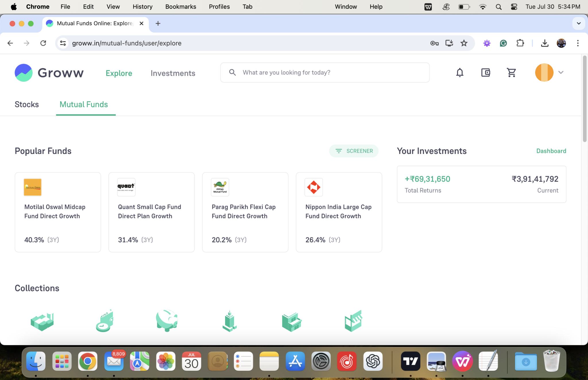
Task: Click the Grammarly extension icon
Action: [503, 43]
